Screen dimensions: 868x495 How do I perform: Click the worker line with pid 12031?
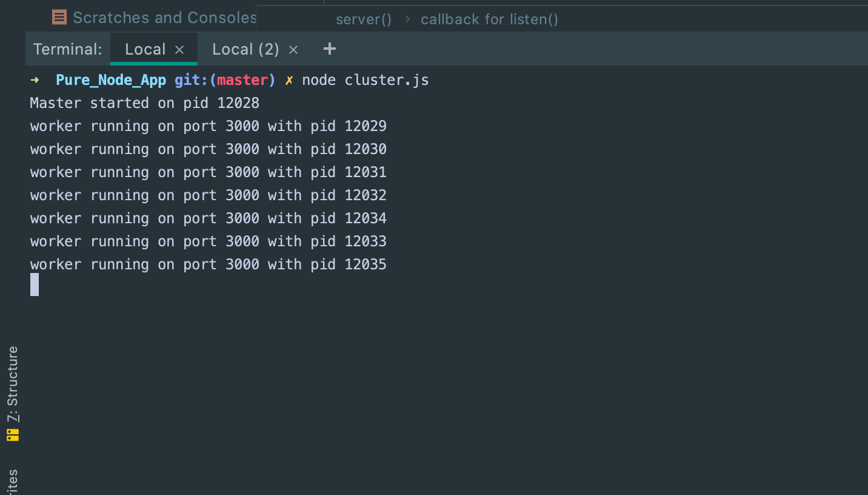pos(209,172)
